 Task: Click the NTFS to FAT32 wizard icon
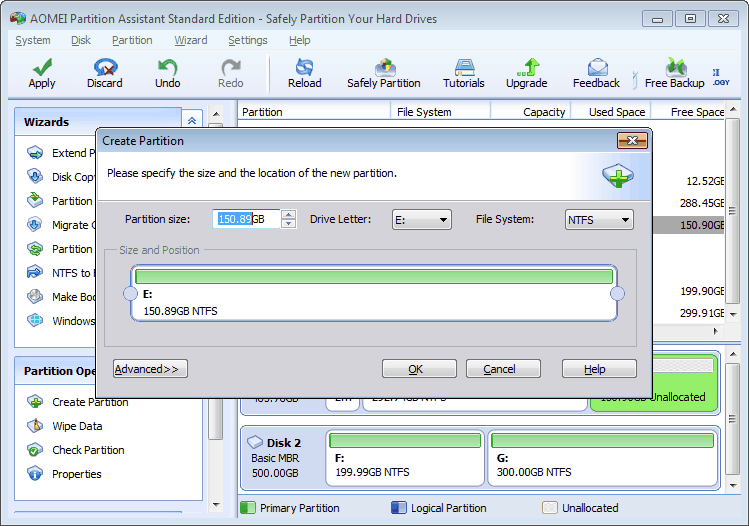(x=35, y=272)
